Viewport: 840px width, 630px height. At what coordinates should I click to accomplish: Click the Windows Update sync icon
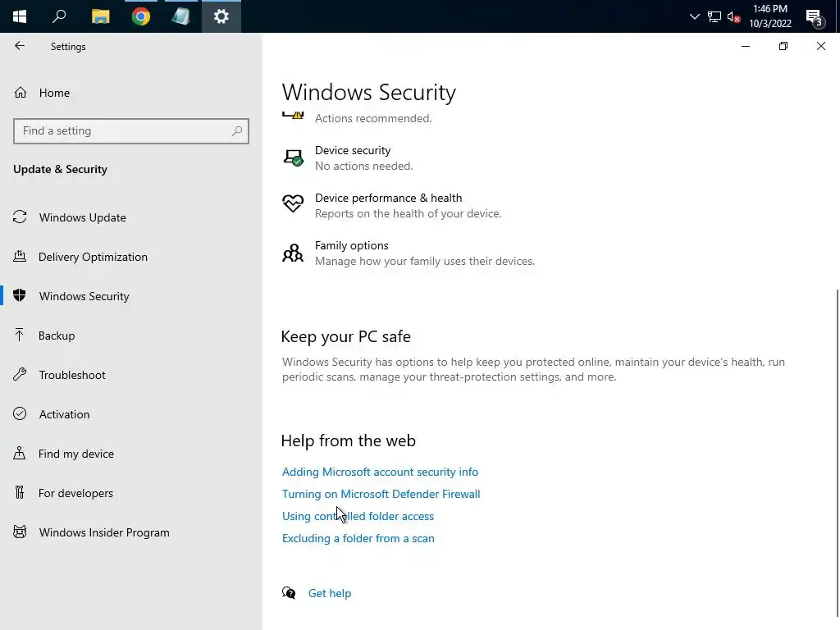(x=20, y=217)
